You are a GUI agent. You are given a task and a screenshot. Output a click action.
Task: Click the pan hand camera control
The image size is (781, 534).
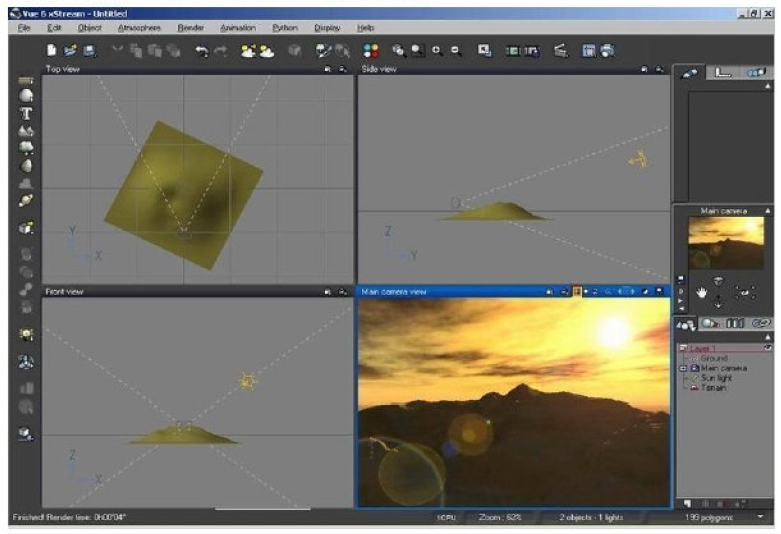coord(703,291)
